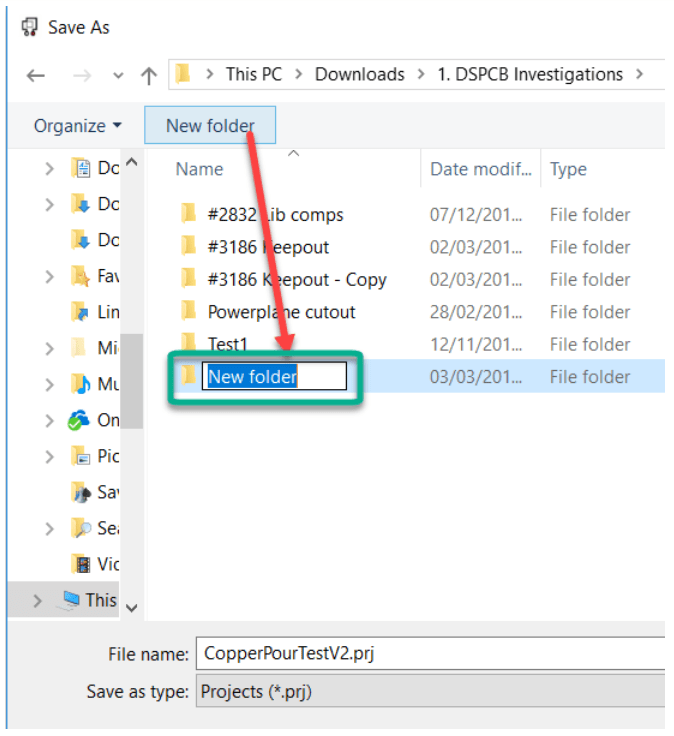Open chevron between This PC and Downloads

coord(299,74)
